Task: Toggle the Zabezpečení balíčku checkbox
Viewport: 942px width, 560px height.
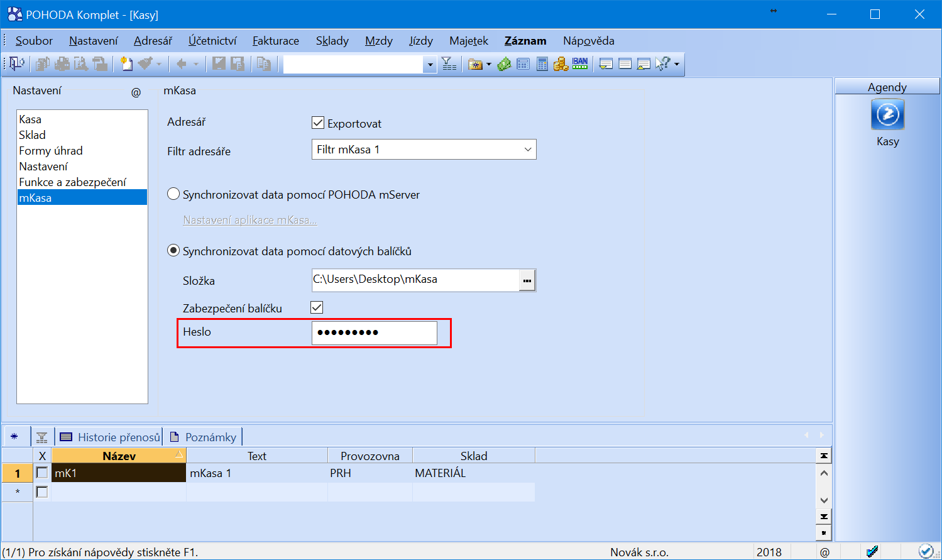Action: click(x=317, y=307)
